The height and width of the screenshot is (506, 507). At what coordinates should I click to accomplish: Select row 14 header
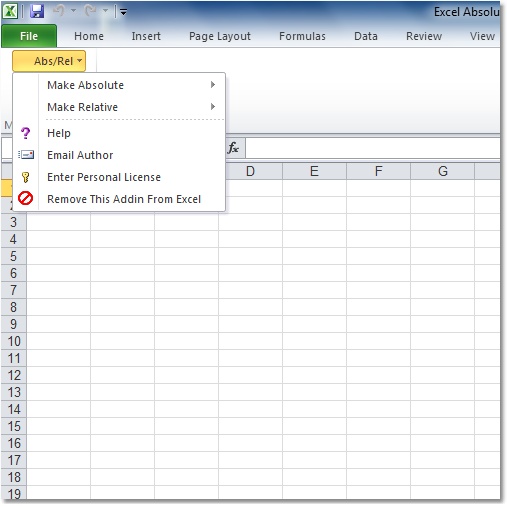(13, 409)
